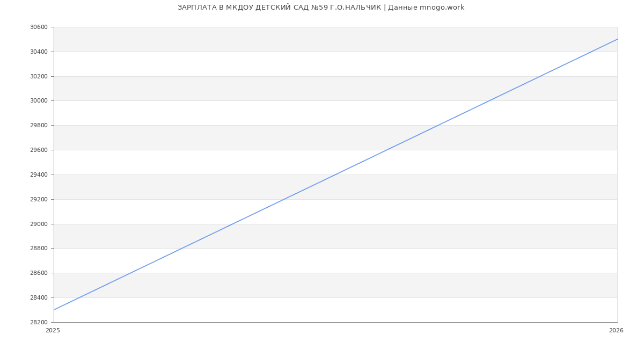Click the midpoint of the blue salary line
644x349 pixels.
(x=335, y=174)
